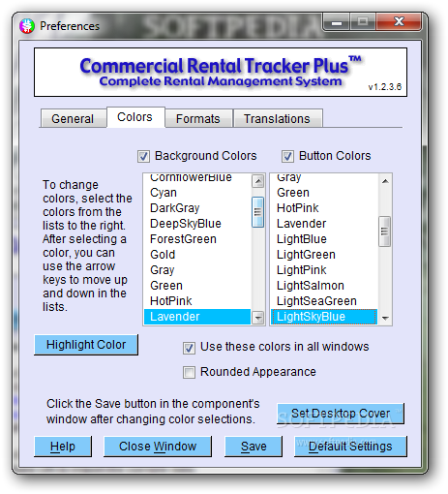Click down arrow of button colors list scrollbar
The width and height of the screenshot is (448, 494).
click(385, 318)
